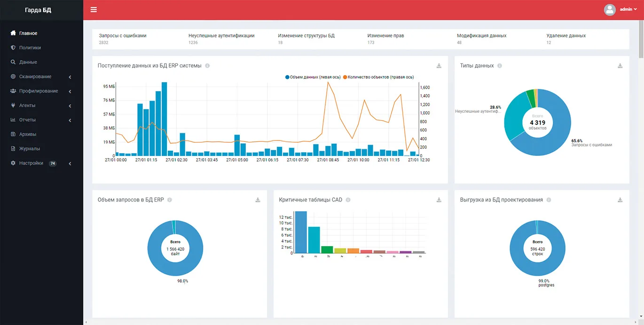Click the Настройки gear icon

(13, 163)
